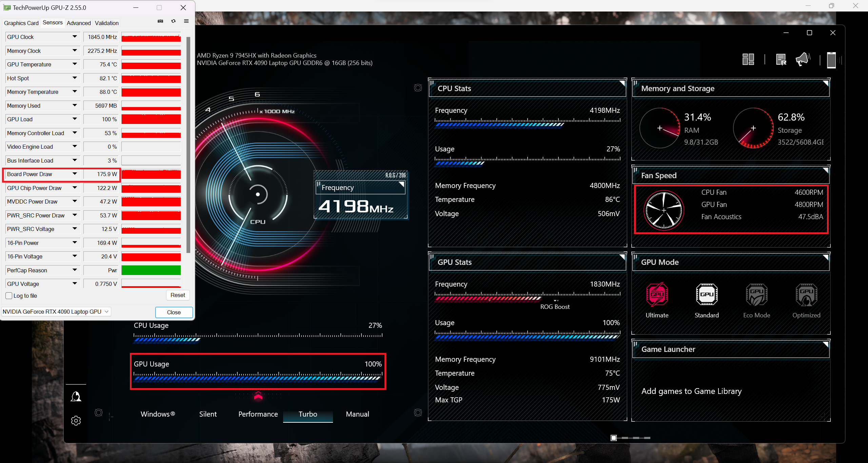Image resolution: width=868 pixels, height=463 pixels.
Task: Toggle Log to file checkbox
Action: pos(9,296)
